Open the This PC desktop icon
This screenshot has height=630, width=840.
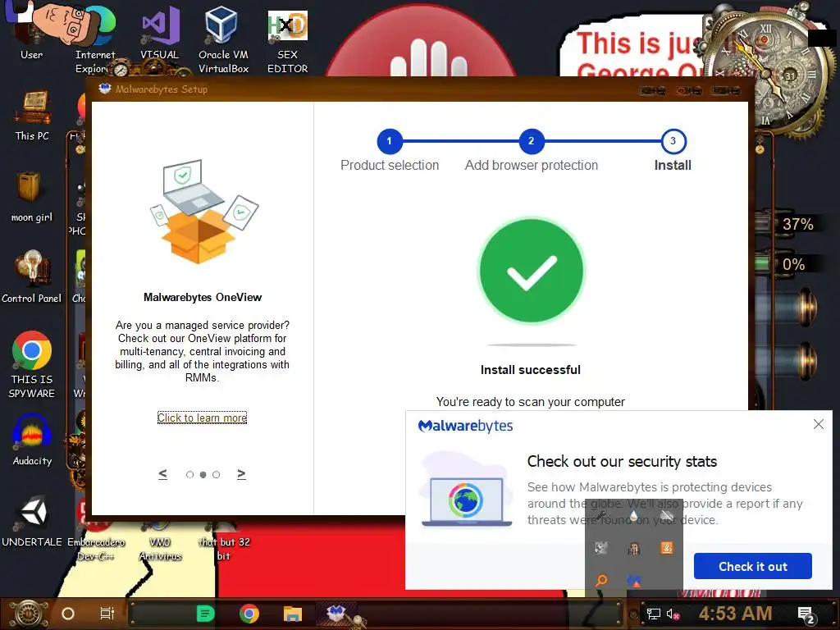[x=32, y=116]
